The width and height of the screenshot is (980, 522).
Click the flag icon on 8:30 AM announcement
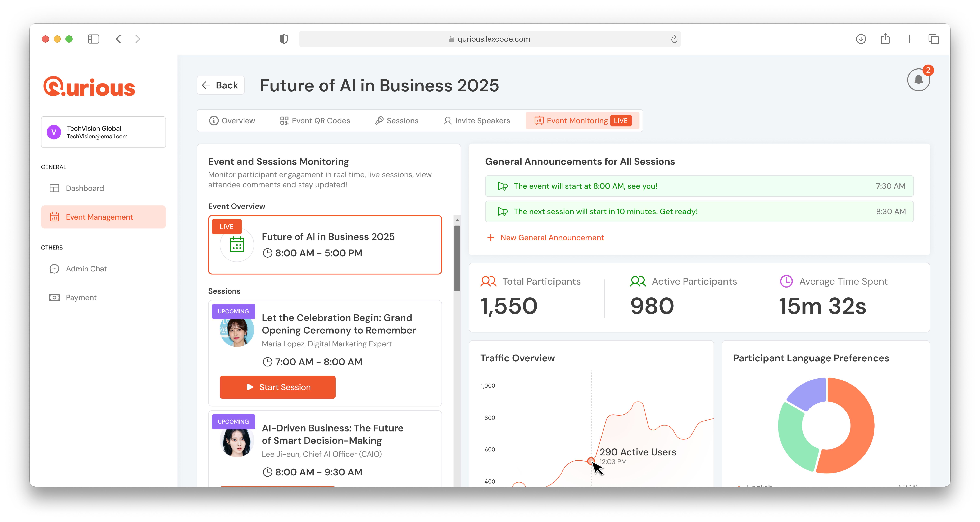pos(503,212)
